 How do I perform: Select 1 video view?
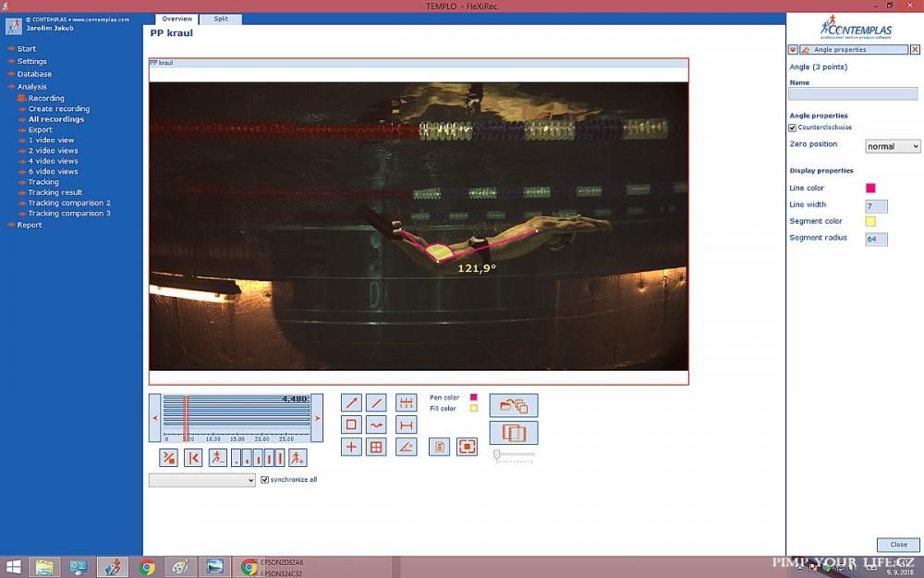pos(51,141)
